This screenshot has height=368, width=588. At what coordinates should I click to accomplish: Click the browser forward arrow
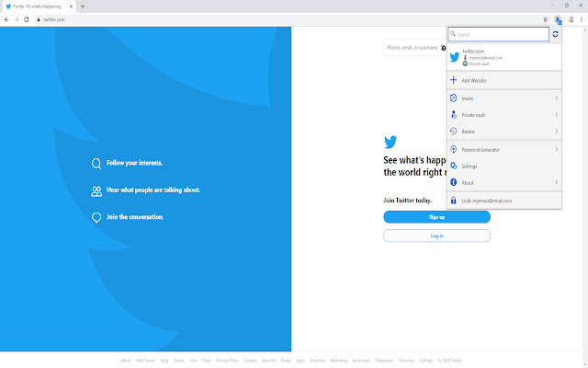17,19
